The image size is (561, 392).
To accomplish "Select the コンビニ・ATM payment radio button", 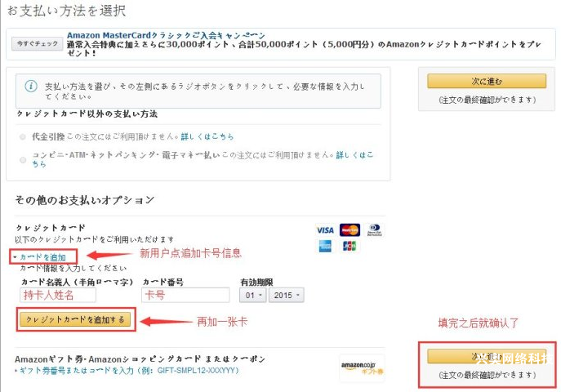I will [x=23, y=160].
